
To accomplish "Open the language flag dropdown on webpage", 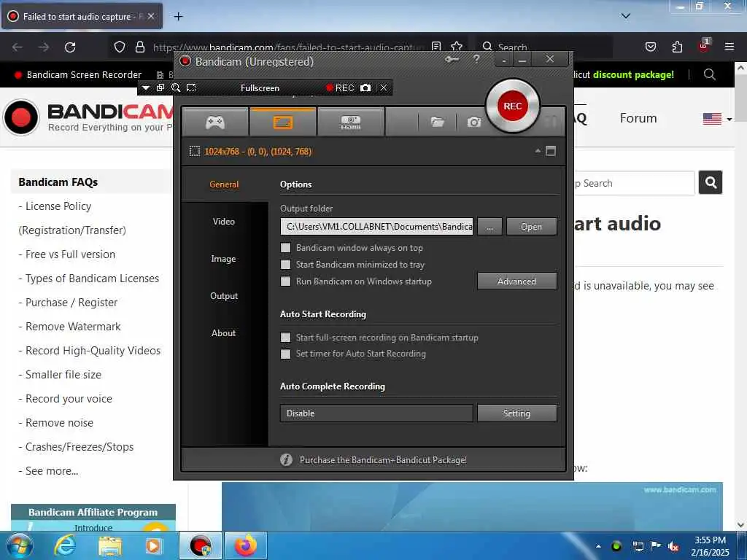I will click(717, 119).
